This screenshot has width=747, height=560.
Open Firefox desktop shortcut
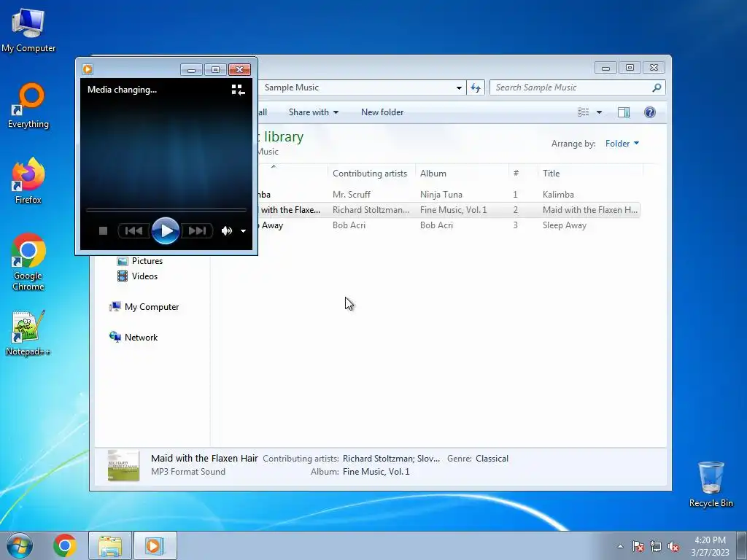(28, 181)
